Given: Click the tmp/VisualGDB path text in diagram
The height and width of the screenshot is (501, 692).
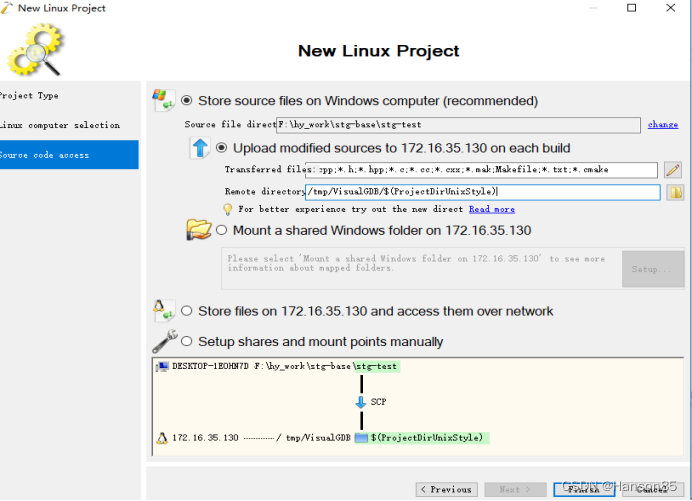Looking at the screenshot, I should [318, 438].
